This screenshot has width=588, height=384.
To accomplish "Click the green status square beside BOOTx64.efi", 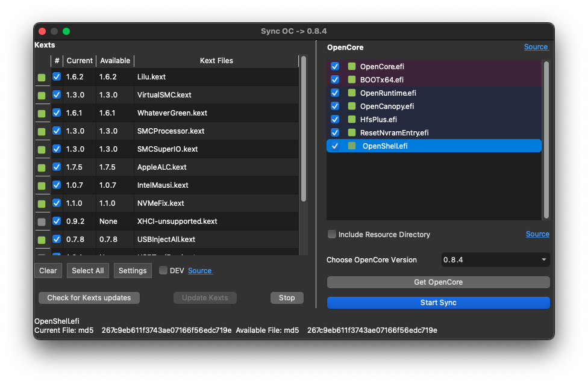I will (352, 79).
